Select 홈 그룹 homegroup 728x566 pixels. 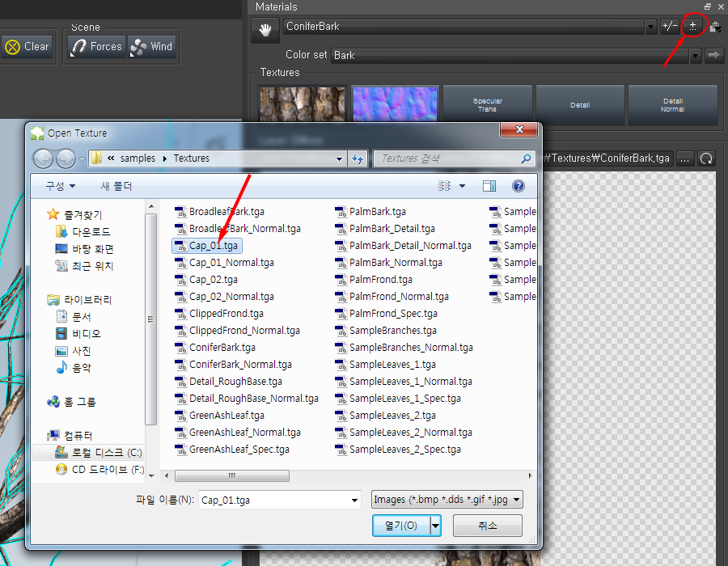(71, 402)
